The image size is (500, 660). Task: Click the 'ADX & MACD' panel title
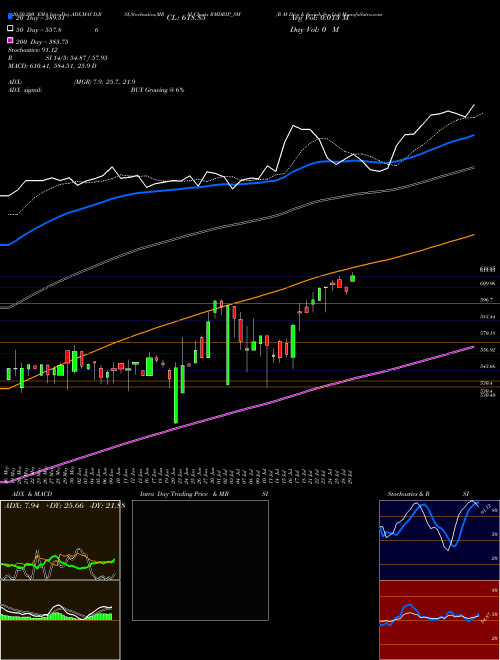pyautogui.click(x=32, y=494)
